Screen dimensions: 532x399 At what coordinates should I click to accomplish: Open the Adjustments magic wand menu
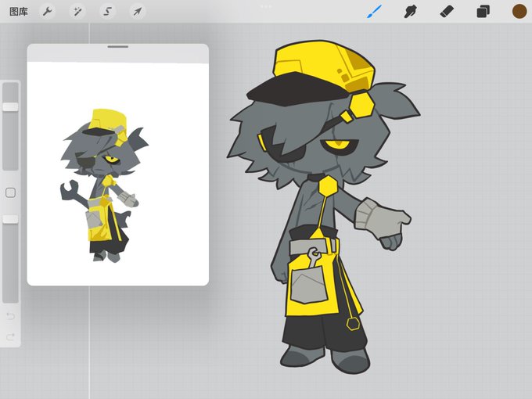coord(77,12)
